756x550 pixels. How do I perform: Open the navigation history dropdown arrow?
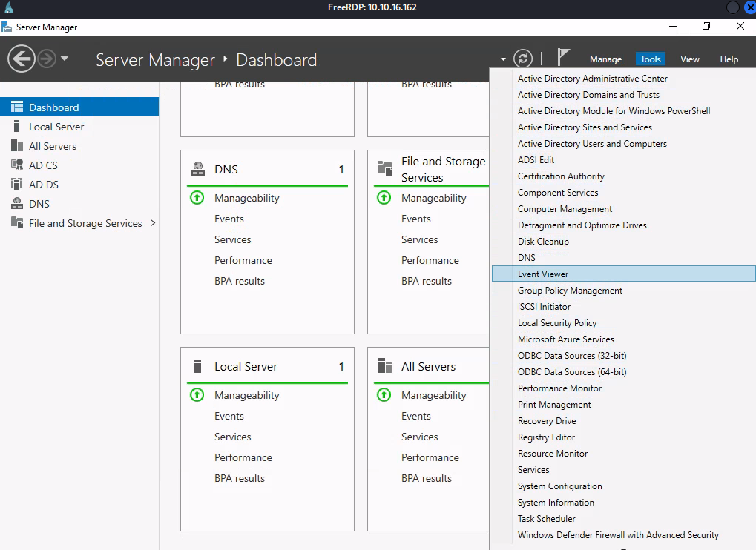pyautogui.click(x=65, y=59)
